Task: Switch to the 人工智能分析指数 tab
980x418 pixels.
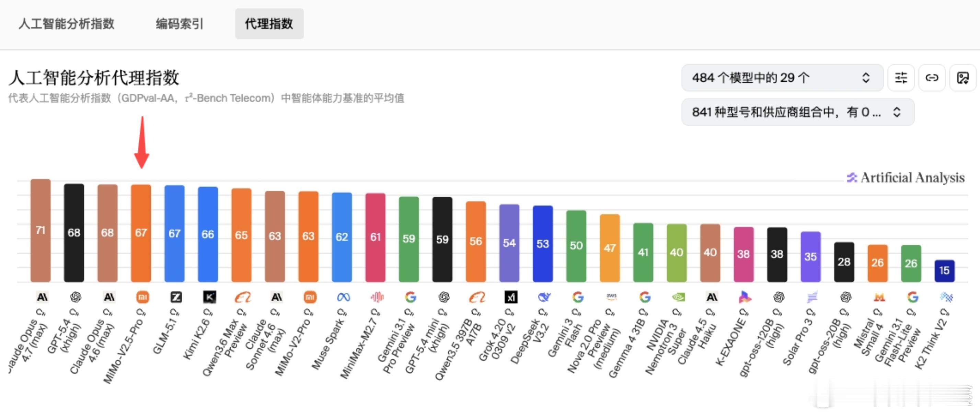Action: [x=67, y=24]
